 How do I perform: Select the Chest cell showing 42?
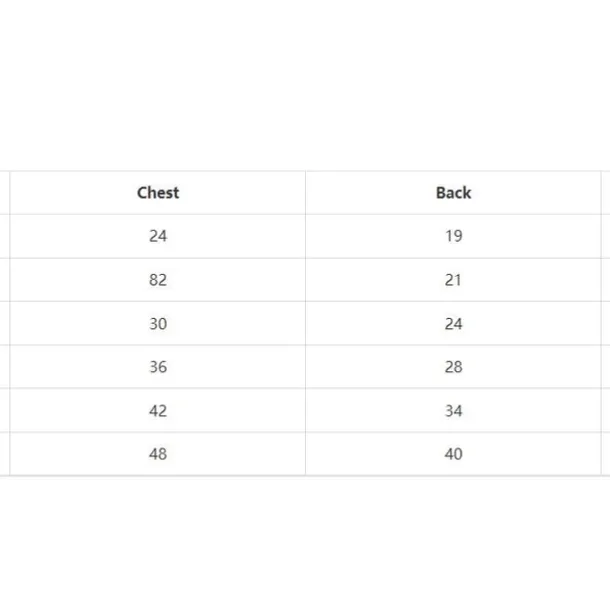[x=158, y=411]
